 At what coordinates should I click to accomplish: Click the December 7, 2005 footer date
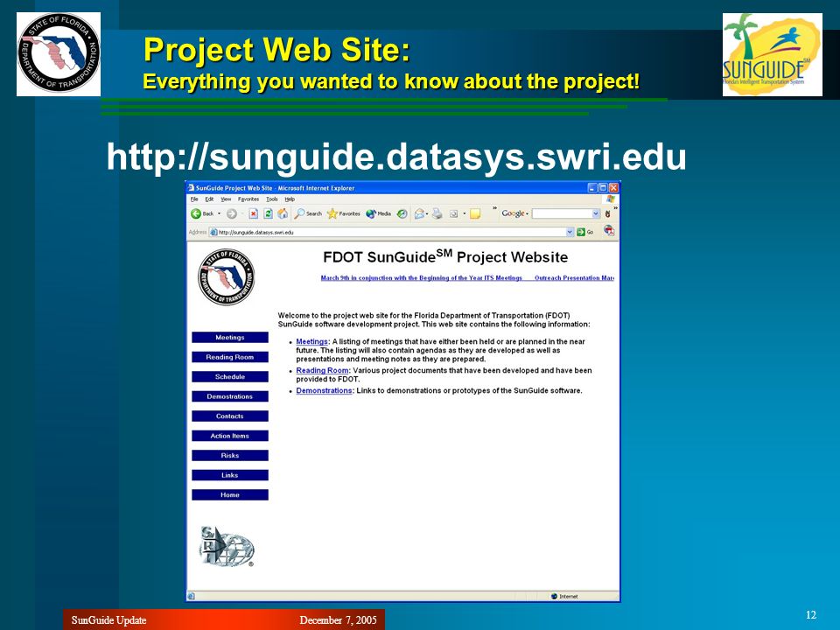[338, 620]
